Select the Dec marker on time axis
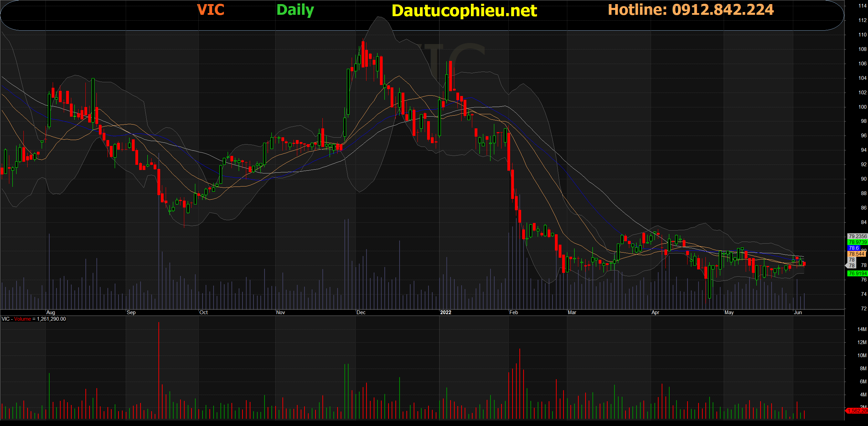The image size is (868, 426). pyautogui.click(x=361, y=312)
